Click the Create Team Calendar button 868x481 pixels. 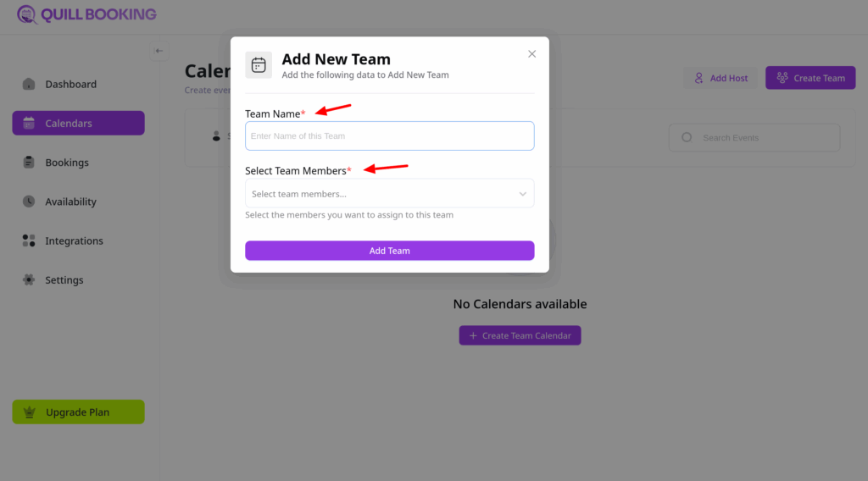pos(520,335)
